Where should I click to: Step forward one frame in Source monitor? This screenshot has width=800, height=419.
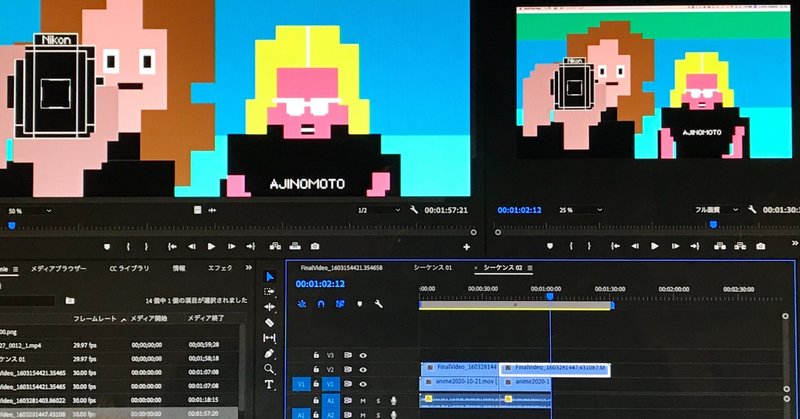coord(231,247)
